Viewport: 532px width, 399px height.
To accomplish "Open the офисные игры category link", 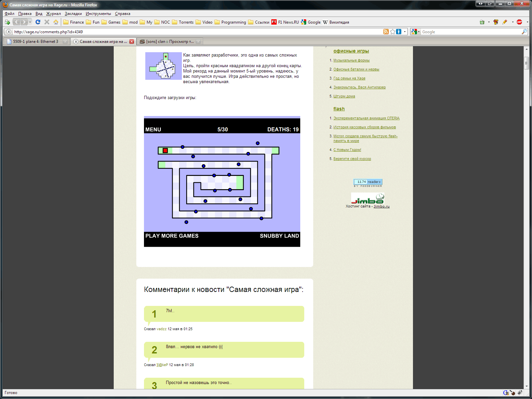I will [x=351, y=51].
